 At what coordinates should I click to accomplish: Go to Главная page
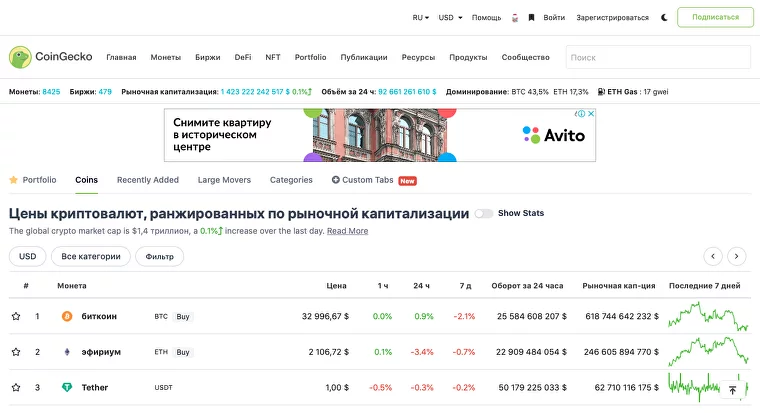(x=121, y=57)
